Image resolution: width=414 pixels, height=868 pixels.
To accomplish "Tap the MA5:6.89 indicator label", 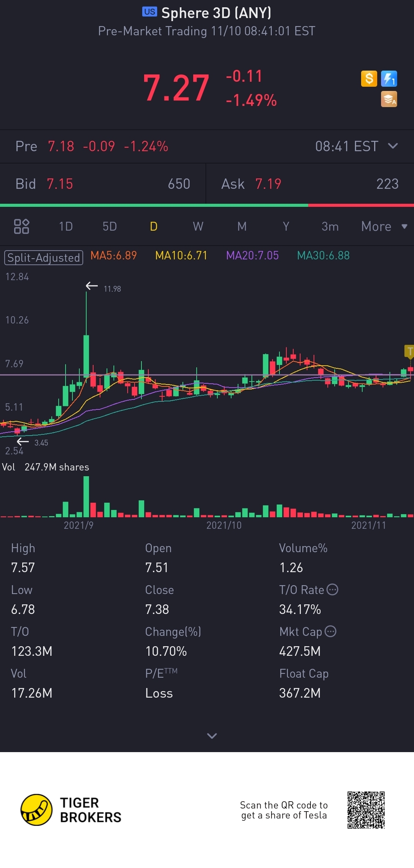I will point(113,256).
